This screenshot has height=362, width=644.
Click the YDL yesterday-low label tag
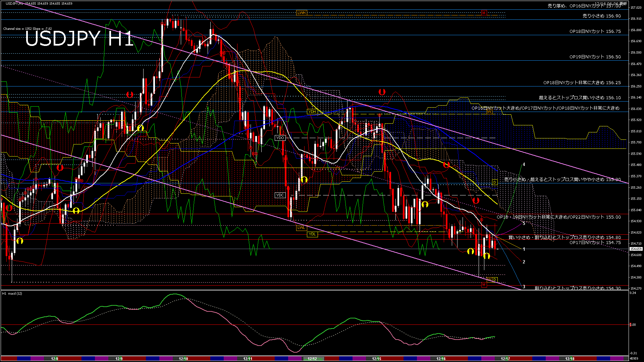pyautogui.click(x=313, y=234)
